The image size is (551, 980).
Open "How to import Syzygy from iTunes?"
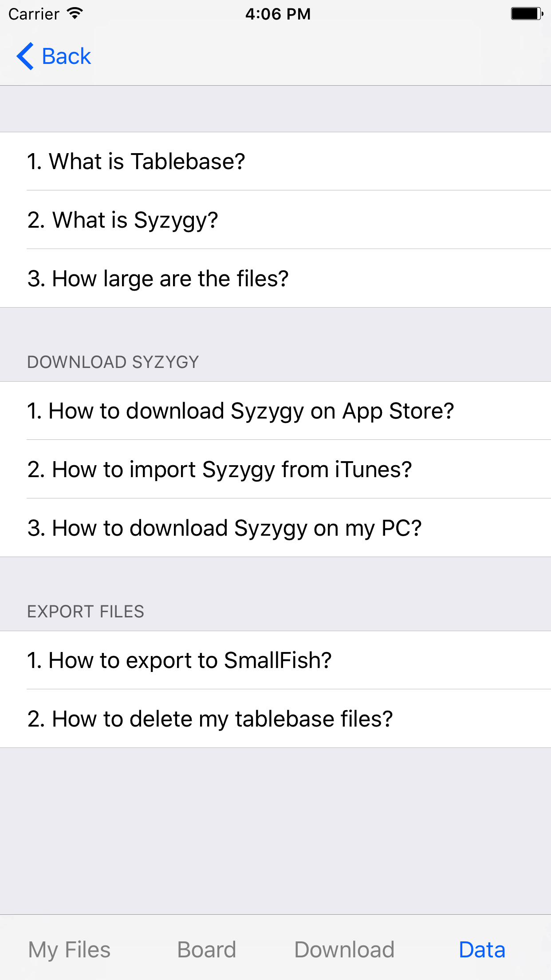coord(220,469)
